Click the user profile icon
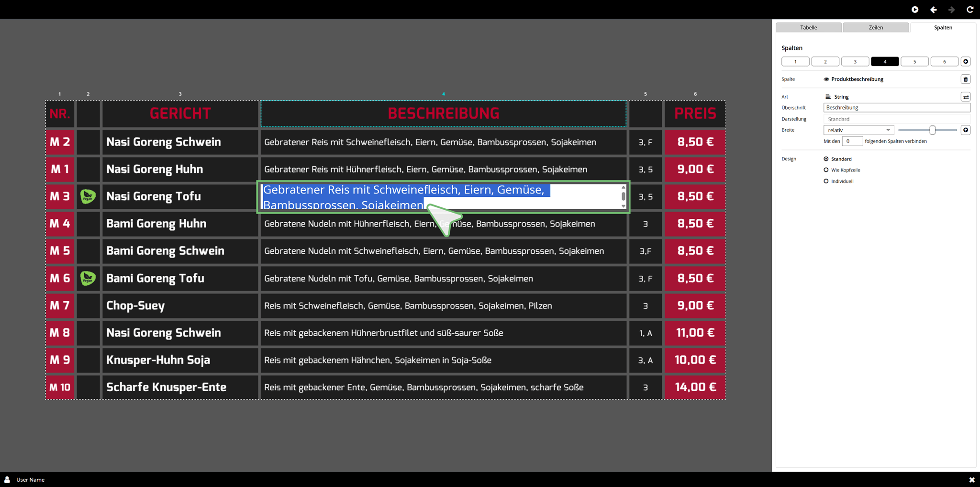 pos(7,479)
